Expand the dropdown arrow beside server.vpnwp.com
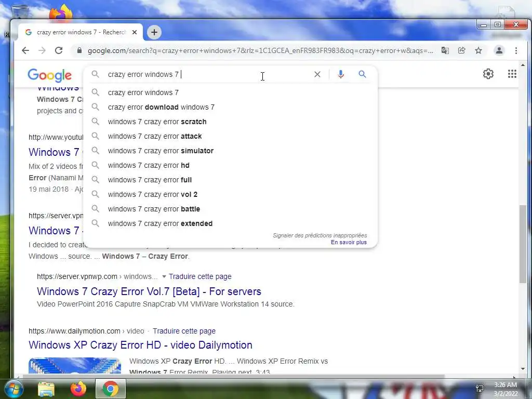This screenshot has width=532, height=399. 164,276
